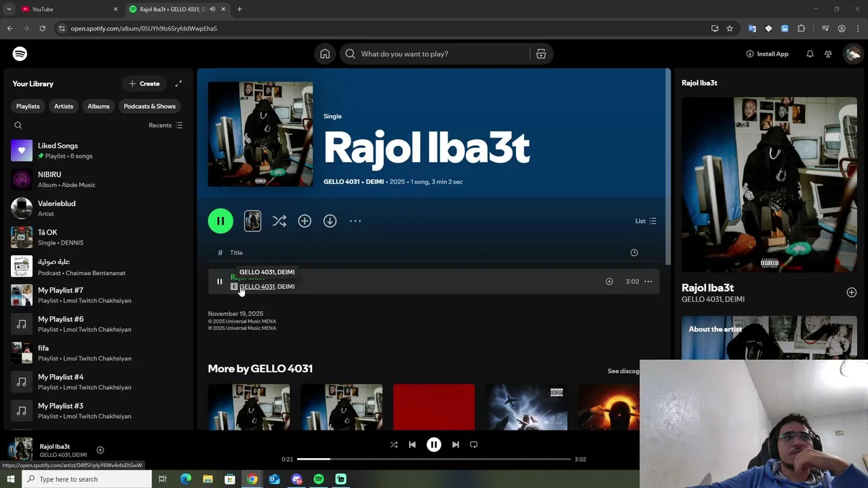Open My Playlist #4
868x488 pixels.
tap(98, 382)
